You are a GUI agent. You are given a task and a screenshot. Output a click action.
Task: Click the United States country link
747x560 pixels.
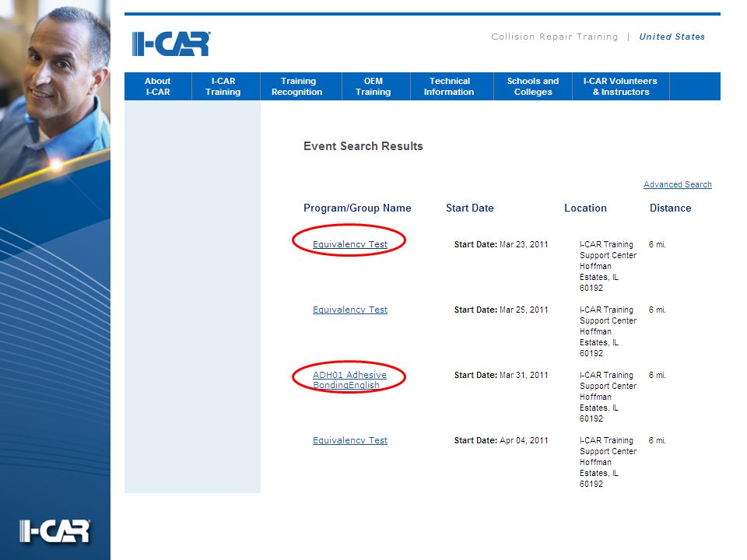672,37
